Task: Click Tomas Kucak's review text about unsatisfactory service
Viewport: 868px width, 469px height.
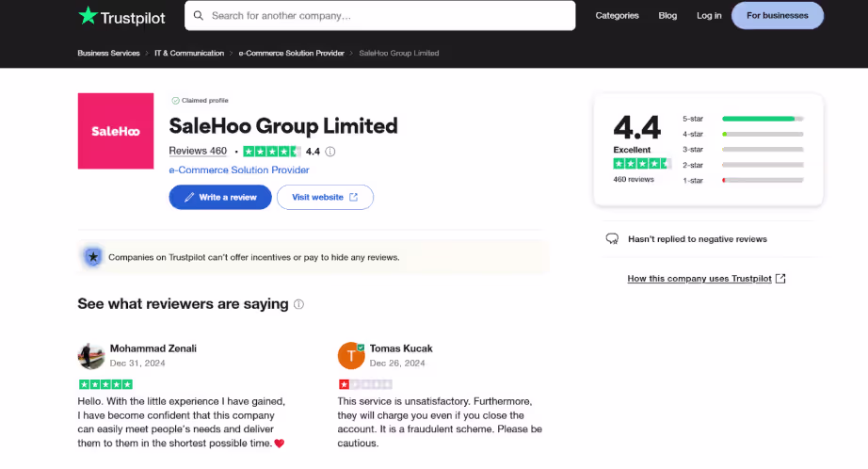Action: coord(440,422)
